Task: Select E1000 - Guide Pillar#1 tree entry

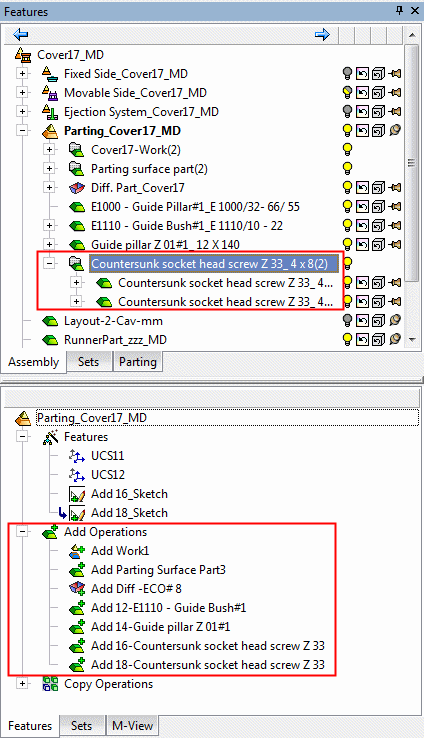Action: (x=195, y=207)
